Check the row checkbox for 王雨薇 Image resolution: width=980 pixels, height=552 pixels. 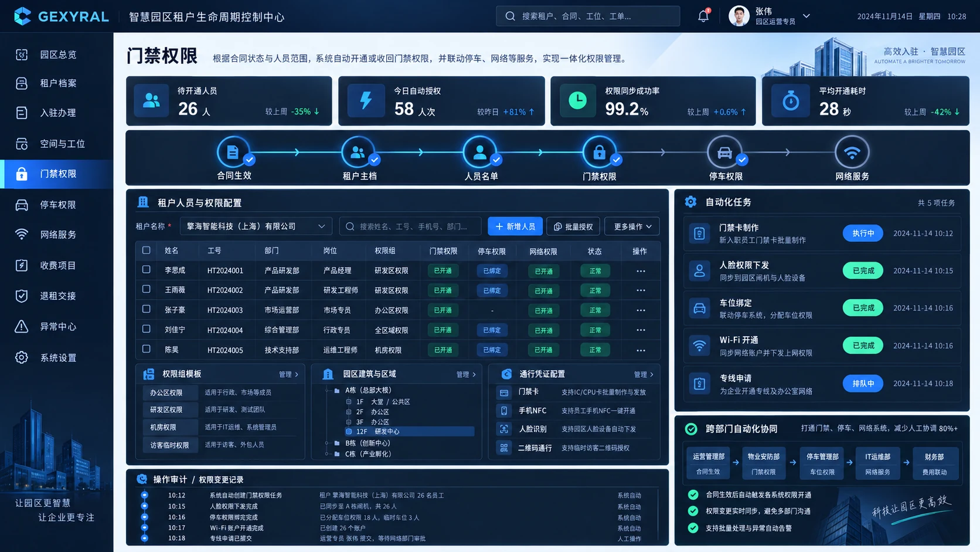pyautogui.click(x=147, y=289)
